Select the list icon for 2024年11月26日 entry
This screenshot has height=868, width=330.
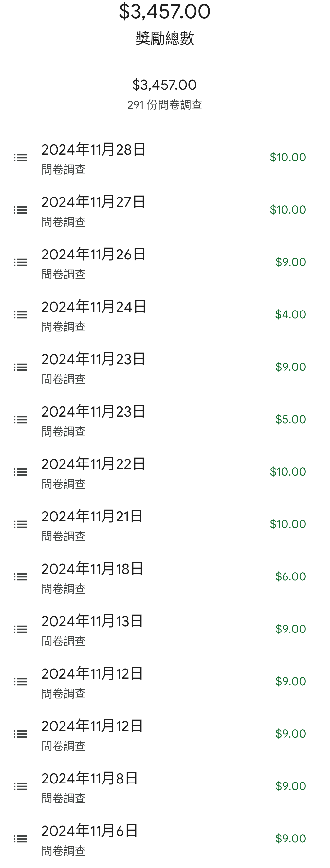click(21, 262)
